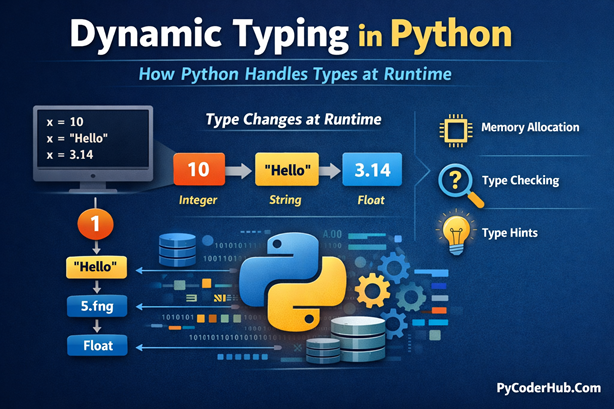Screen dimensions: 614x409
Task: Tap the yellow lightbulb Type Hints icon
Action: (x=456, y=234)
